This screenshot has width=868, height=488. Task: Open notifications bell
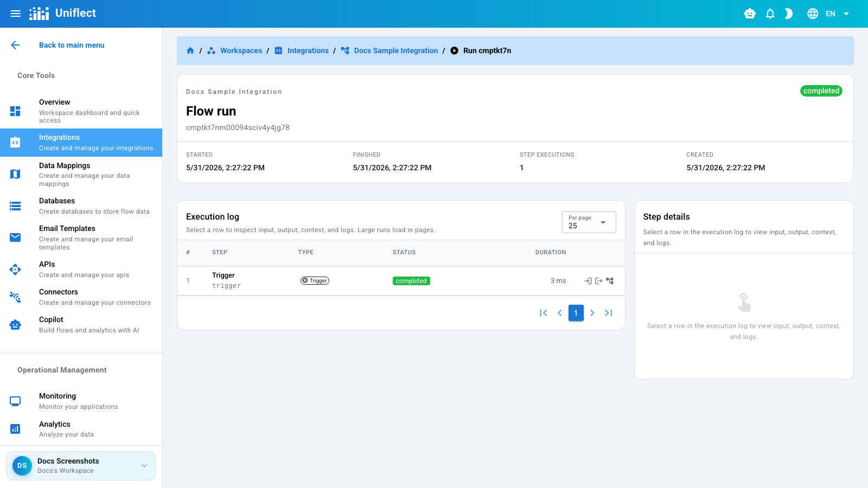[770, 14]
